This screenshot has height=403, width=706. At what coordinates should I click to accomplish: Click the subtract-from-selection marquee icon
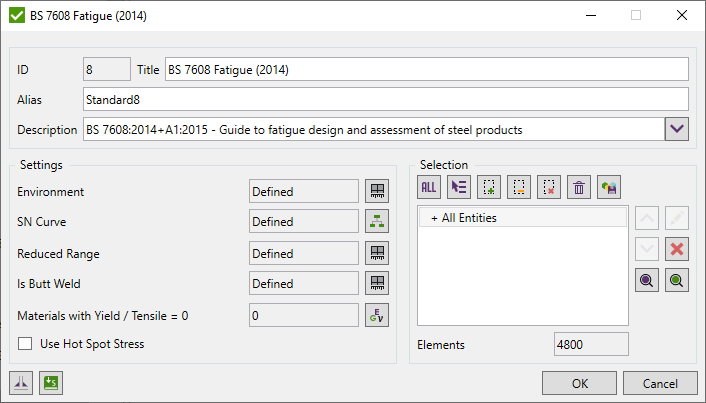[x=519, y=186]
